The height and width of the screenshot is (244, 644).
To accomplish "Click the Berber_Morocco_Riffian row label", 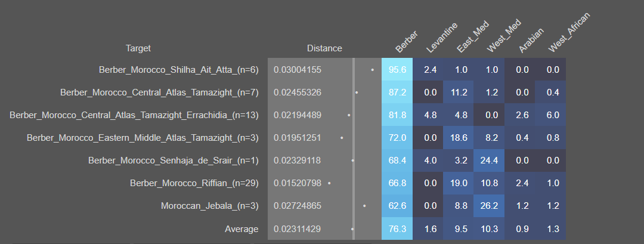I will (x=194, y=183).
